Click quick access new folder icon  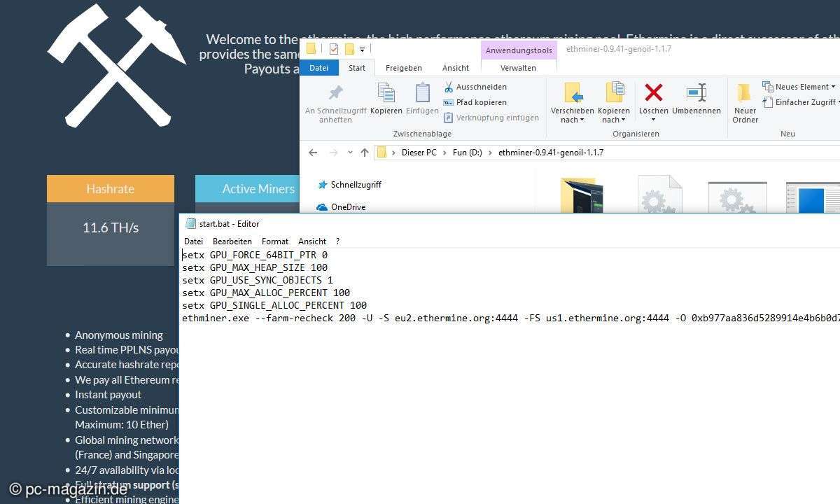click(349, 49)
